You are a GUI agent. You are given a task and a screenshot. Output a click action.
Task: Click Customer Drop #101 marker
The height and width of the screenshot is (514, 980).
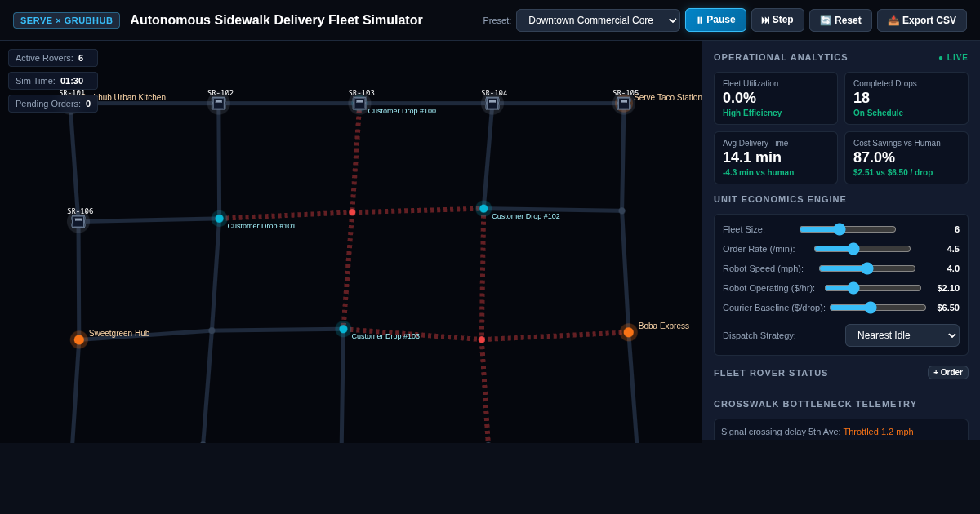pos(219,219)
